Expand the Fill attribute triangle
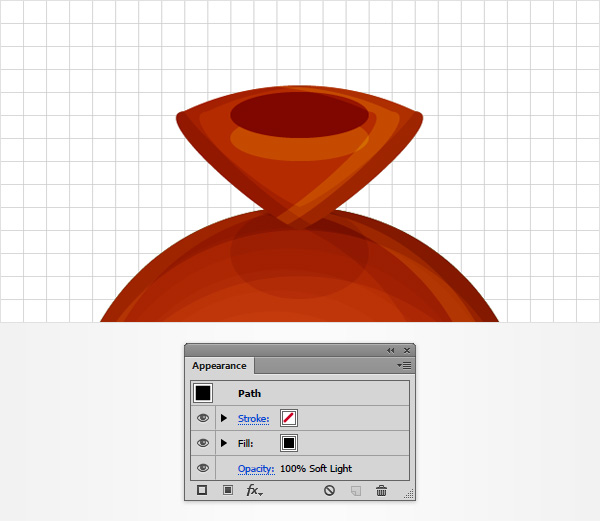 [224, 443]
